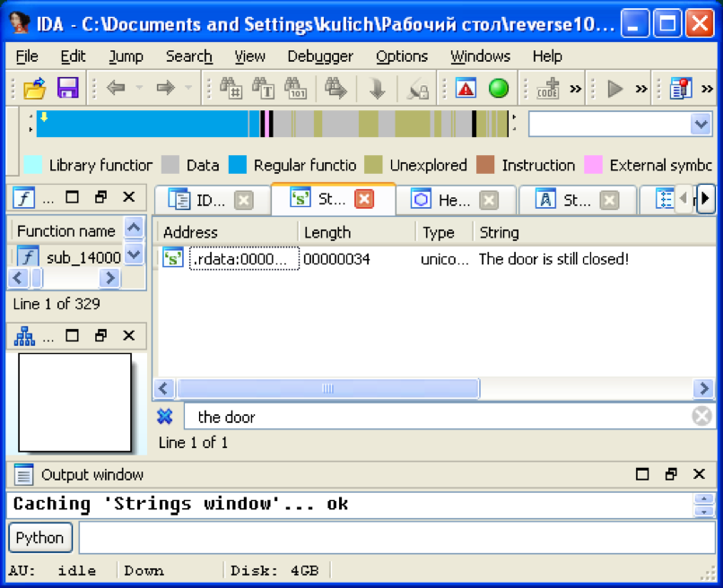This screenshot has width=723, height=588.
Task: Click the CODE plus toolbar icon
Action: tap(548, 88)
